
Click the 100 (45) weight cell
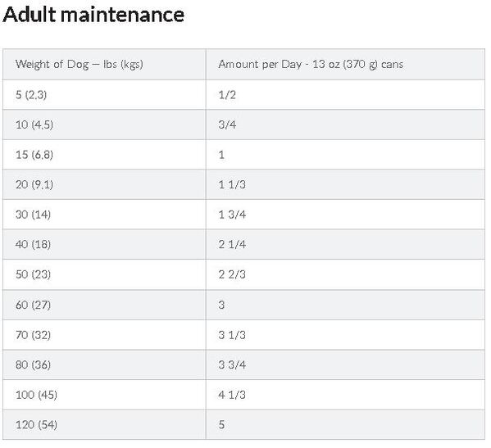(x=104, y=395)
